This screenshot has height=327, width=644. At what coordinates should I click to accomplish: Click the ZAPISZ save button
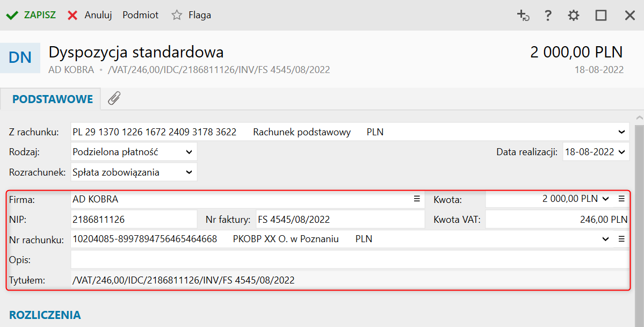31,15
